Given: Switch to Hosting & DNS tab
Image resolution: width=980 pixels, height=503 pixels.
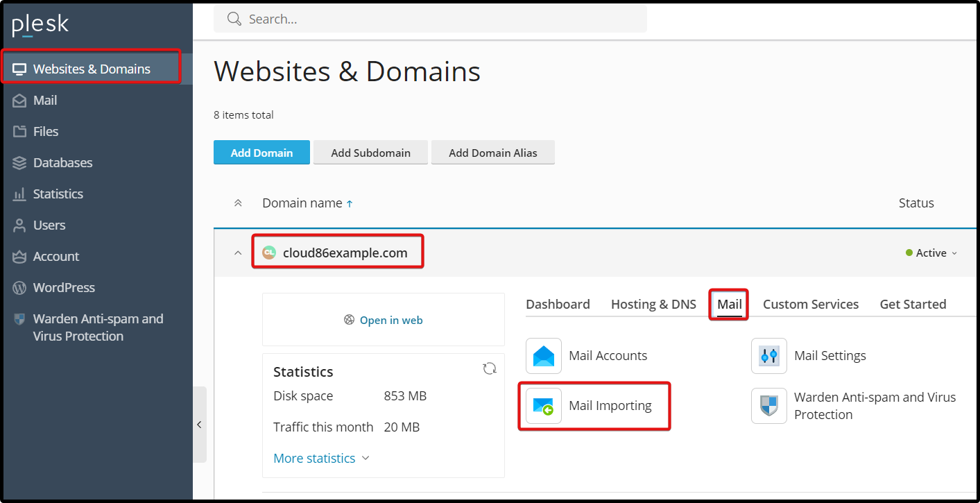Looking at the screenshot, I should pyautogui.click(x=653, y=304).
